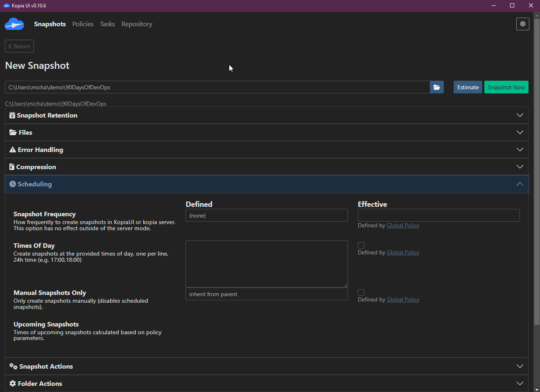Open settings via the gear icon
Image resolution: width=540 pixels, height=392 pixels.
pos(522,24)
